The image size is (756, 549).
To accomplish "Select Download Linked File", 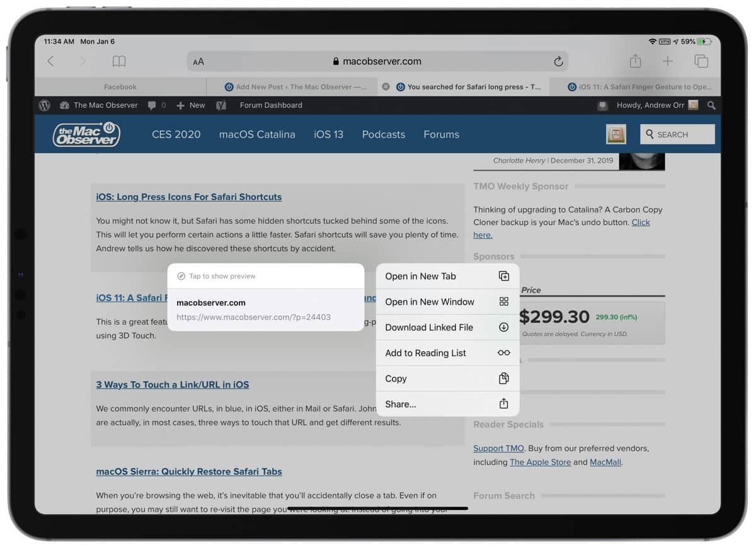I will (448, 327).
